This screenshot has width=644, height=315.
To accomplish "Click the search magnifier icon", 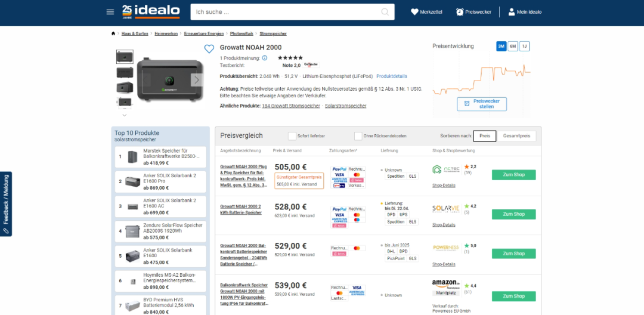I will tap(386, 12).
